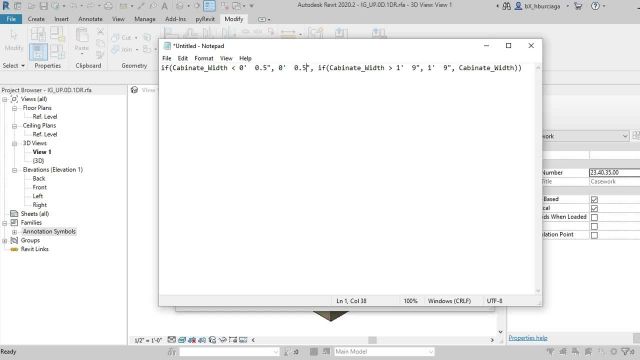Click the Visual Style icon in view control bar
This screenshot has height=360, width=640.
point(182,340)
